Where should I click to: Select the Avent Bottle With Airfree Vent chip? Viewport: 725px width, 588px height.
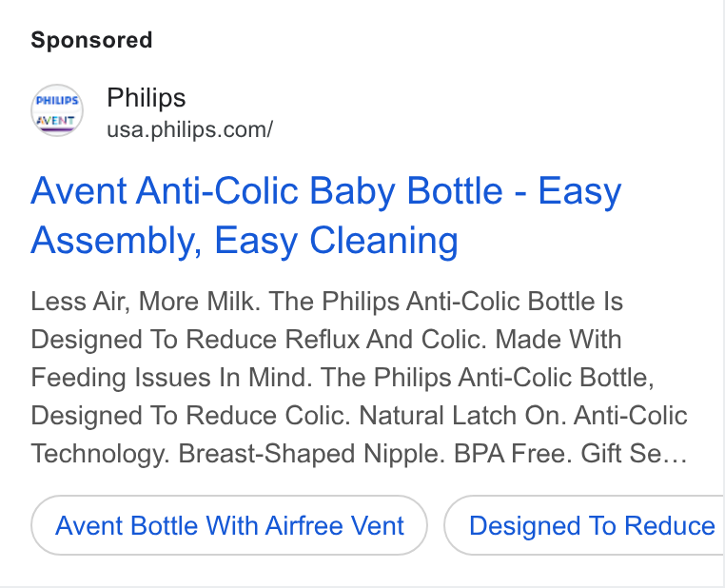(229, 525)
